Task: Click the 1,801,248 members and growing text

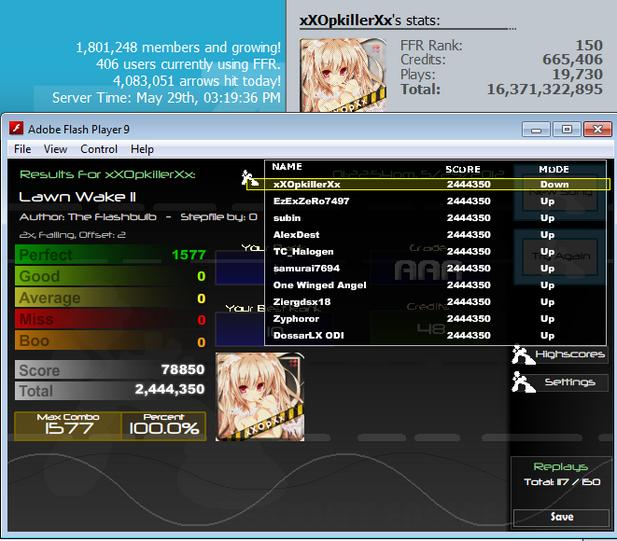Action: point(178,48)
